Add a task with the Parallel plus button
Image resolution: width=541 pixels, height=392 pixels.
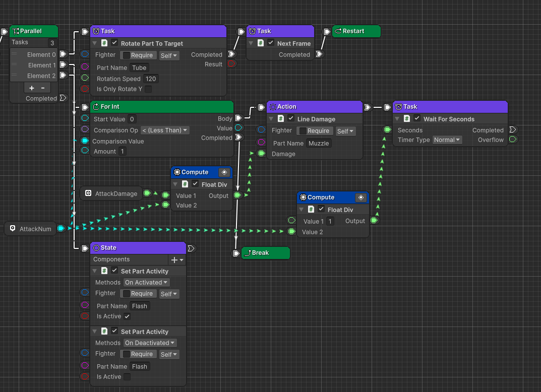click(32, 88)
